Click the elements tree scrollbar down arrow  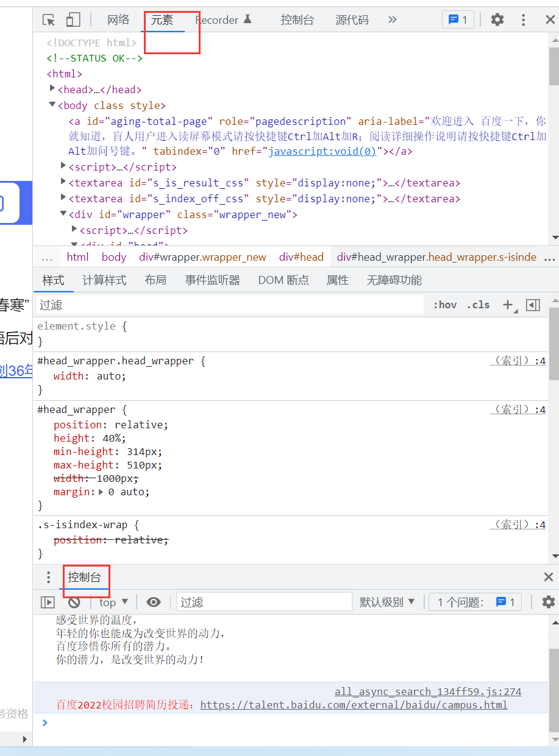point(555,238)
